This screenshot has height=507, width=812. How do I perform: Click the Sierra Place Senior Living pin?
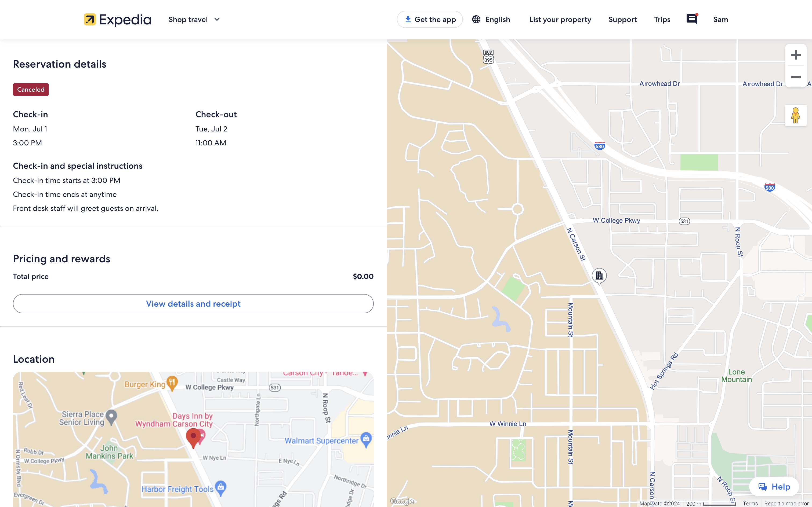point(111,416)
